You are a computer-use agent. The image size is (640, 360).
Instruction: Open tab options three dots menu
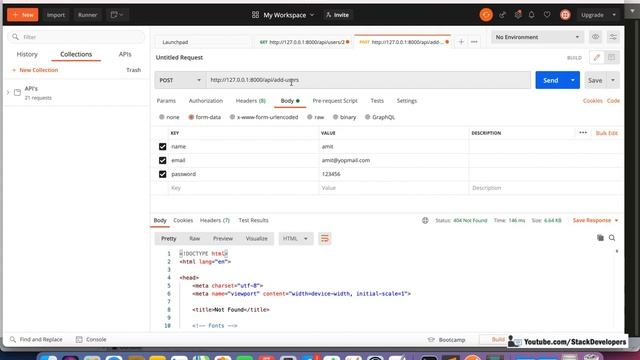474,42
